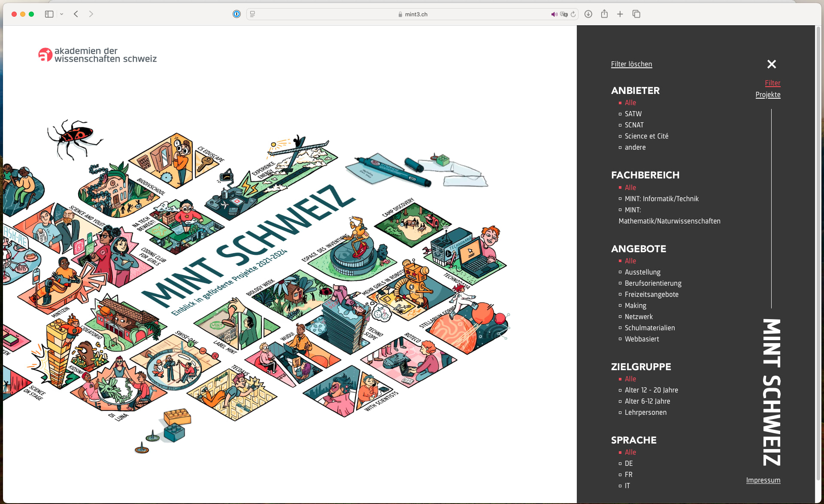Filter offers by Schulmaterialien
Viewport: 824px width, 504px height.
650,328
